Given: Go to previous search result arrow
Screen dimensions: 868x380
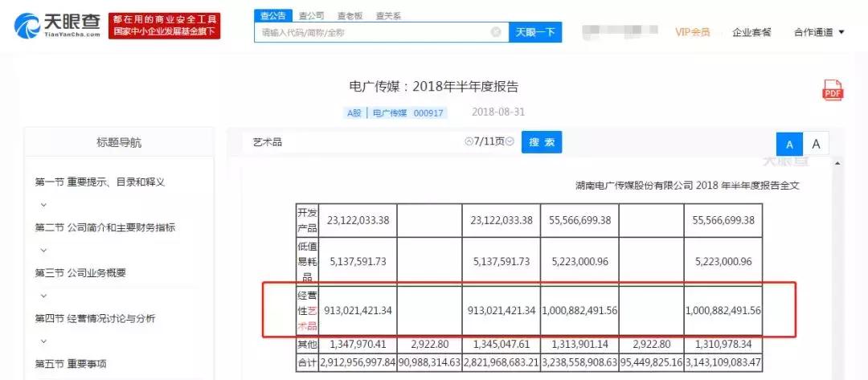Looking at the screenshot, I should click(x=469, y=141).
